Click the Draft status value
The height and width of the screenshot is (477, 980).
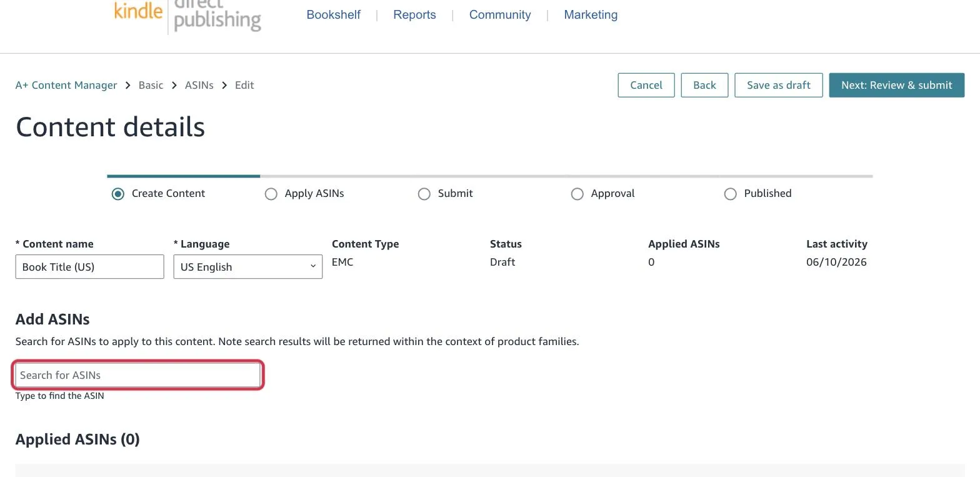click(502, 262)
